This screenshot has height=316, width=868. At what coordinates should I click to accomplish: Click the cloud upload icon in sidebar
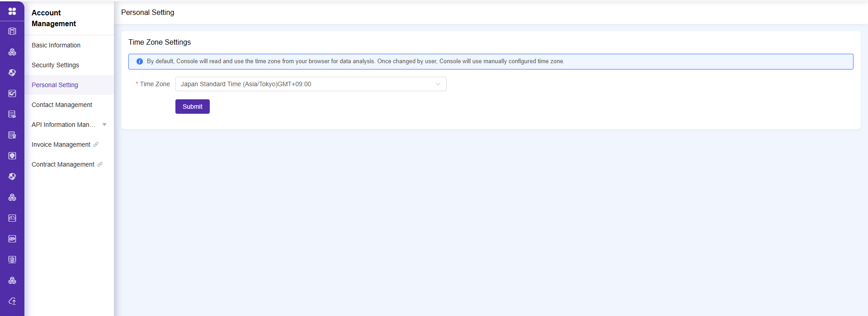coord(12,301)
